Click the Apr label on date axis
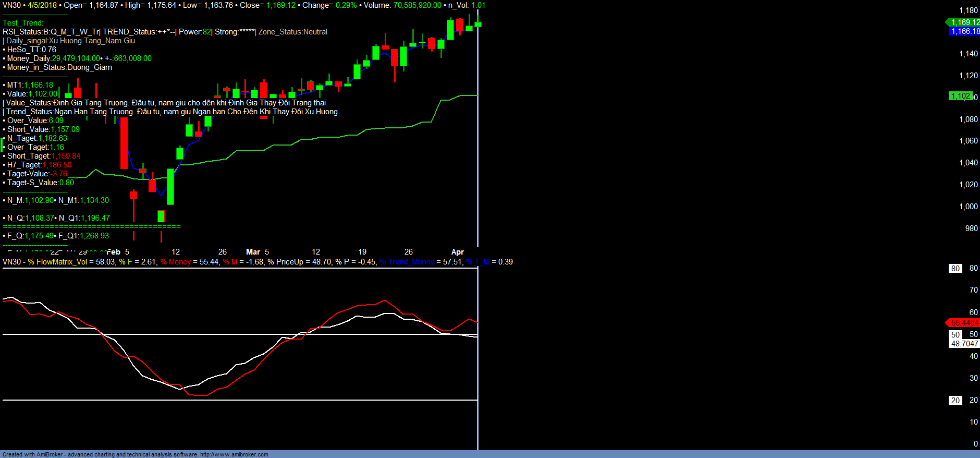Image resolution: width=980 pixels, height=458 pixels. 457,252
